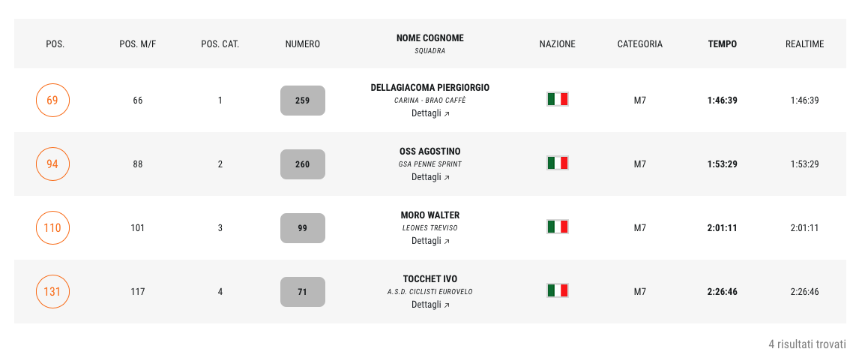Open Dettagli link for Dellagiacoma Piergiorgio
This screenshot has width=868, height=364.
(x=430, y=113)
